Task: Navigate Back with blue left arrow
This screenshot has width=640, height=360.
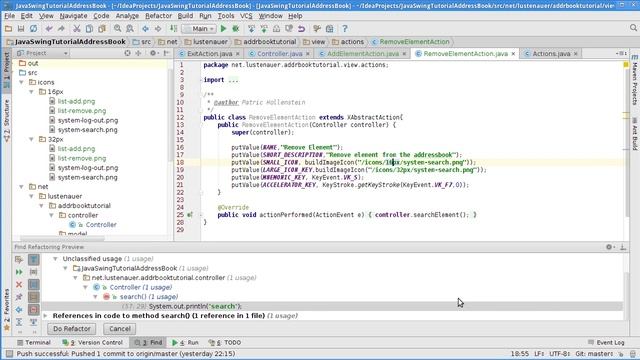Action: 145,29
